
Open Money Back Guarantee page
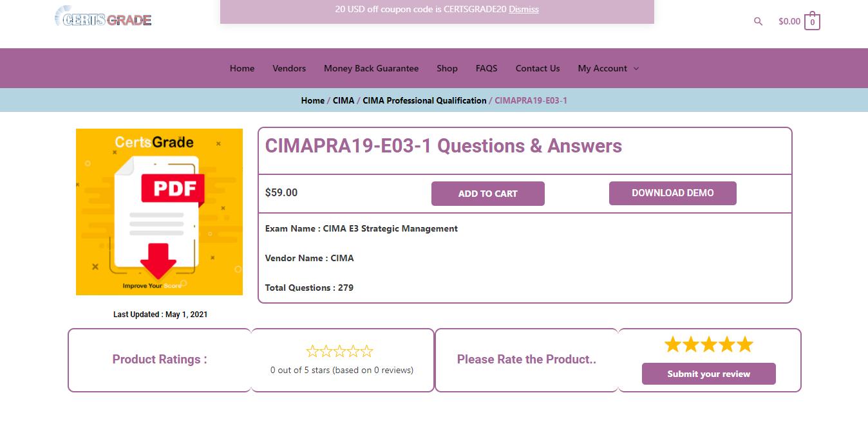[x=371, y=68]
